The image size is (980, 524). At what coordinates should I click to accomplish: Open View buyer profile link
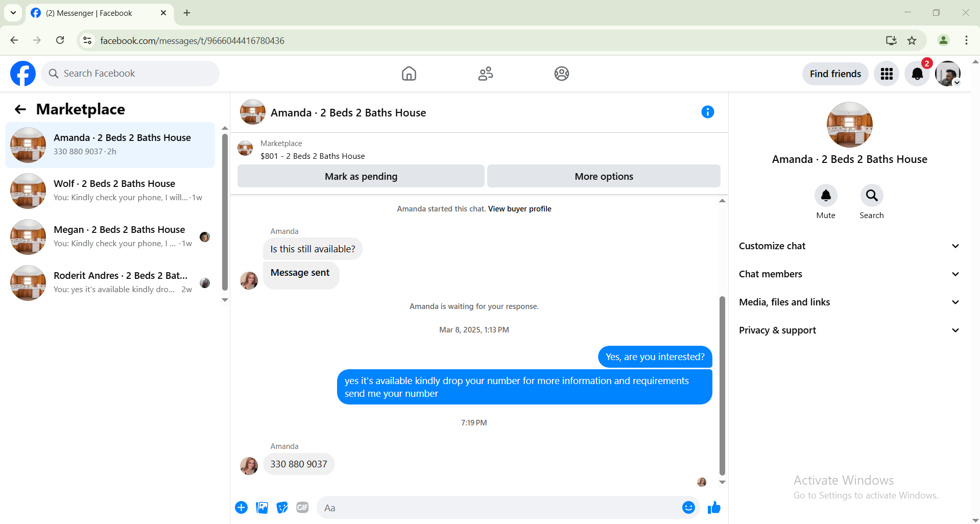pos(519,209)
